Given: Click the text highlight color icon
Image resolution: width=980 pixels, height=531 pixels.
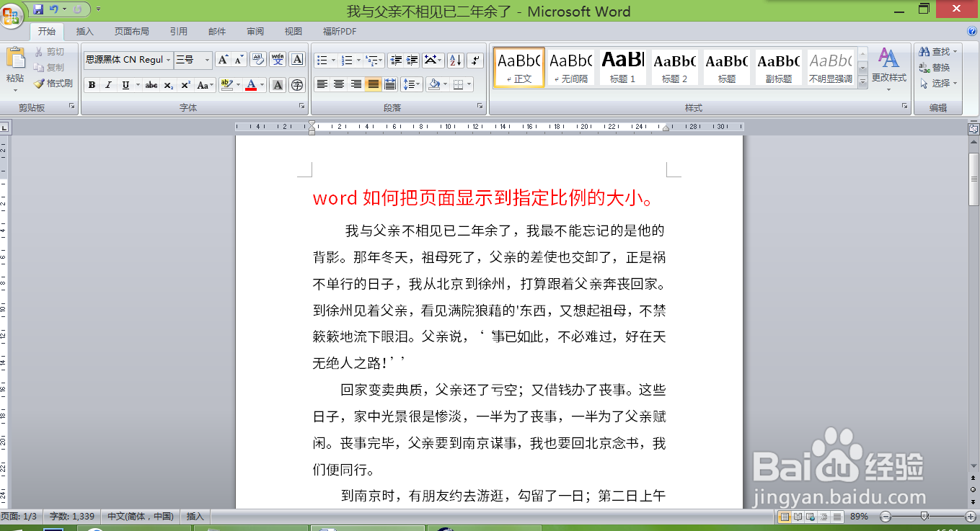Looking at the screenshot, I should coord(228,85).
